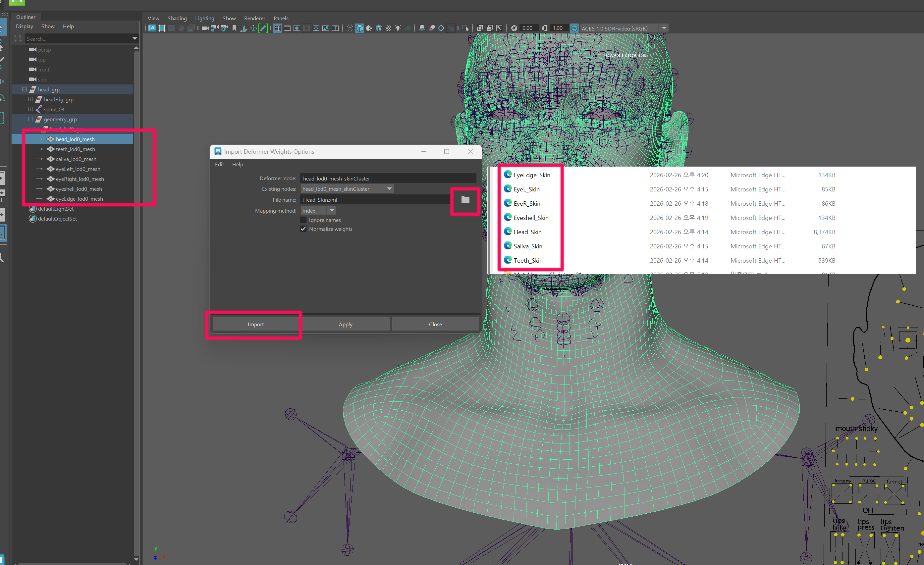This screenshot has height=565, width=924.
Task: Enable the Ignore names checkbox
Action: coord(303,220)
